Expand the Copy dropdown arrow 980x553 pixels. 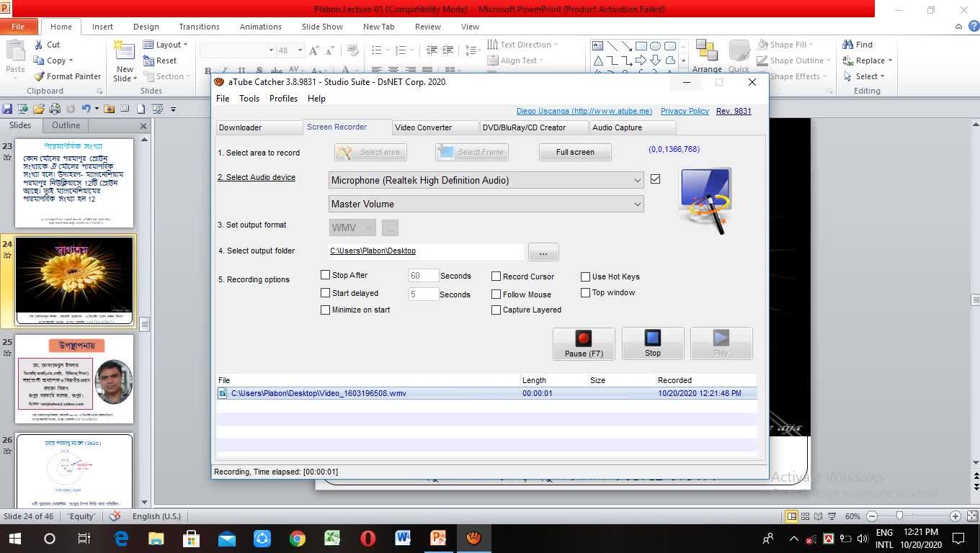point(71,60)
